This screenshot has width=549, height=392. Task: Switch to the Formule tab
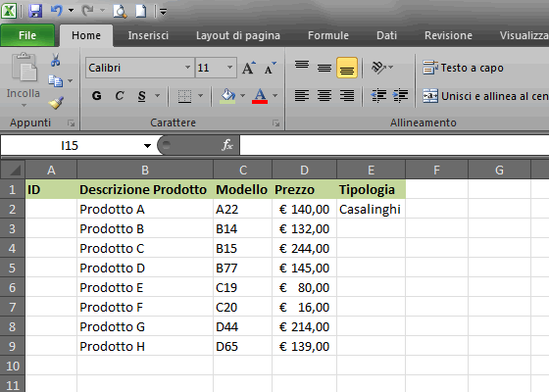[x=328, y=35]
